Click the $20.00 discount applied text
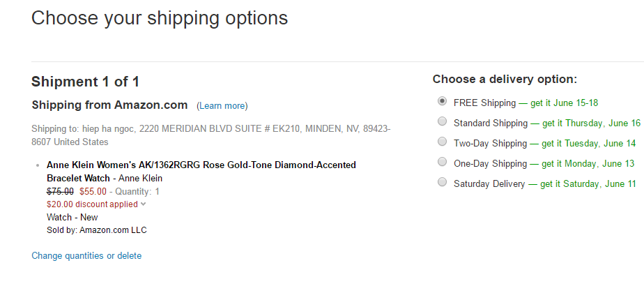Image resolution: width=644 pixels, height=293 pixels. tap(92, 204)
